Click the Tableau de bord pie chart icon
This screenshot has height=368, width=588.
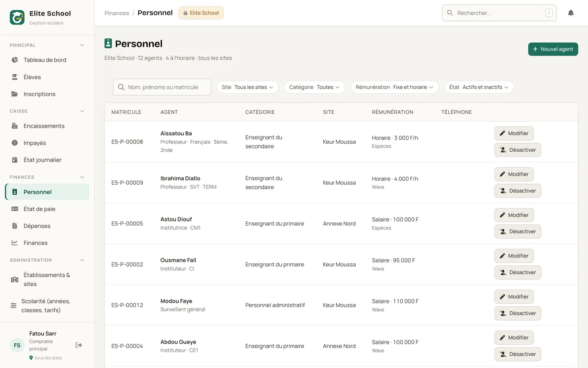15,60
